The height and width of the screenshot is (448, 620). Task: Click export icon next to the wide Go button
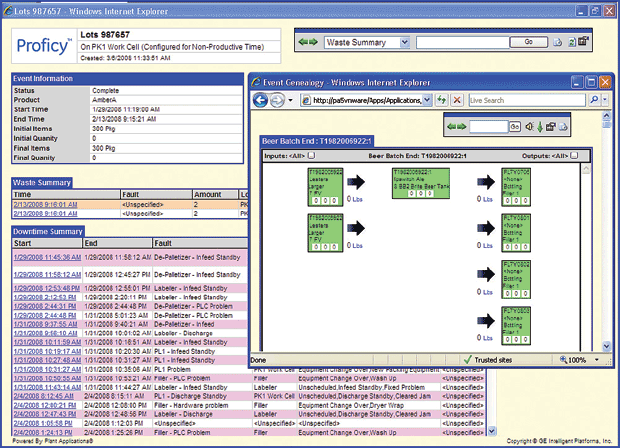(x=558, y=42)
